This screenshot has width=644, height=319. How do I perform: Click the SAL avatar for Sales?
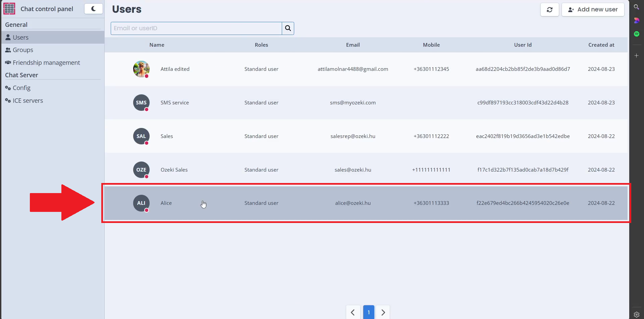[141, 136]
